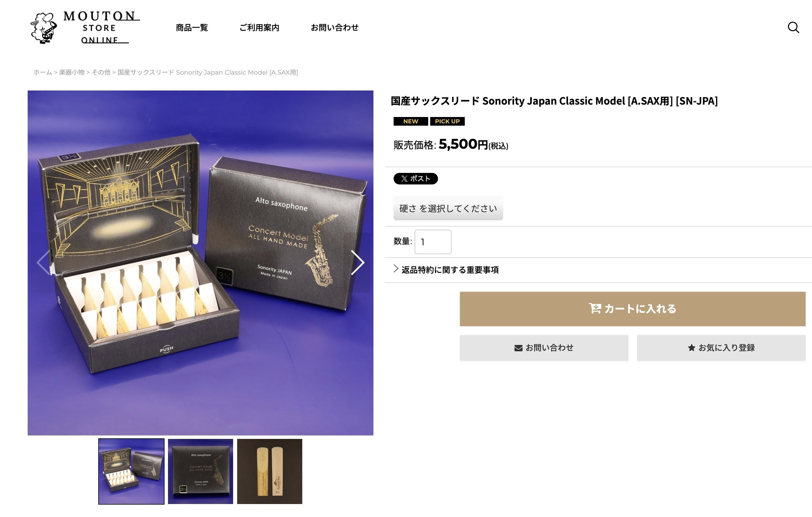
Task: Open the お問い合わせ navigation link
Action: pos(335,28)
